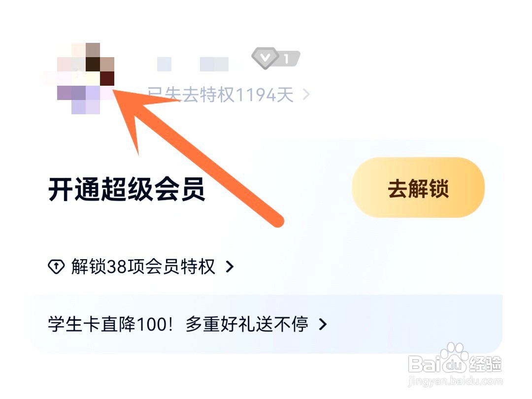
Task: Expand the chevron after 已失去特权1194天
Action: [x=306, y=95]
